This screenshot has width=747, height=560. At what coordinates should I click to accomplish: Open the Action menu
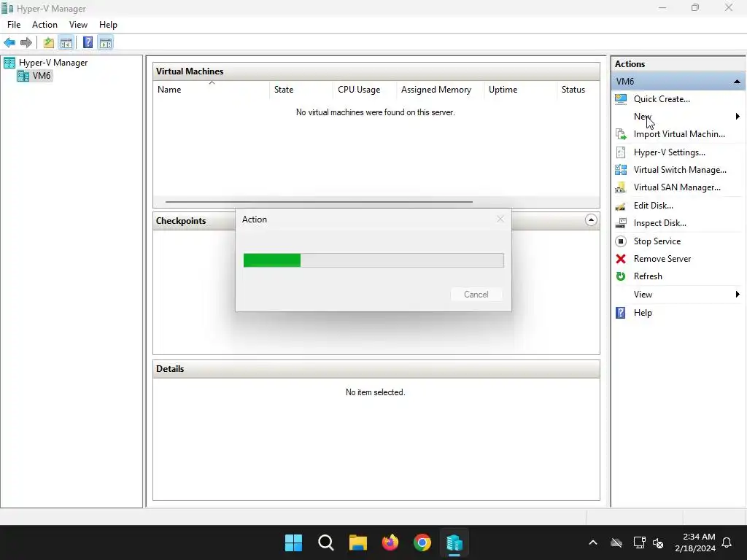point(44,25)
